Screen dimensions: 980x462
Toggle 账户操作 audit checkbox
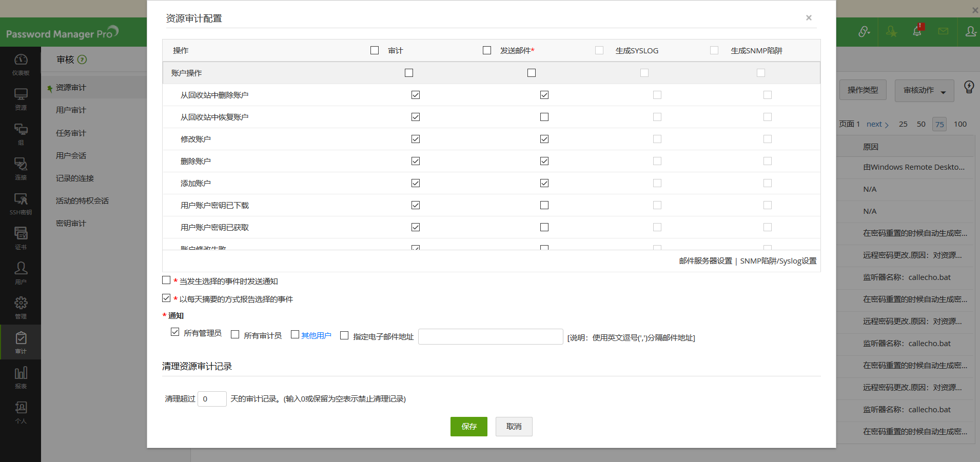coord(409,73)
